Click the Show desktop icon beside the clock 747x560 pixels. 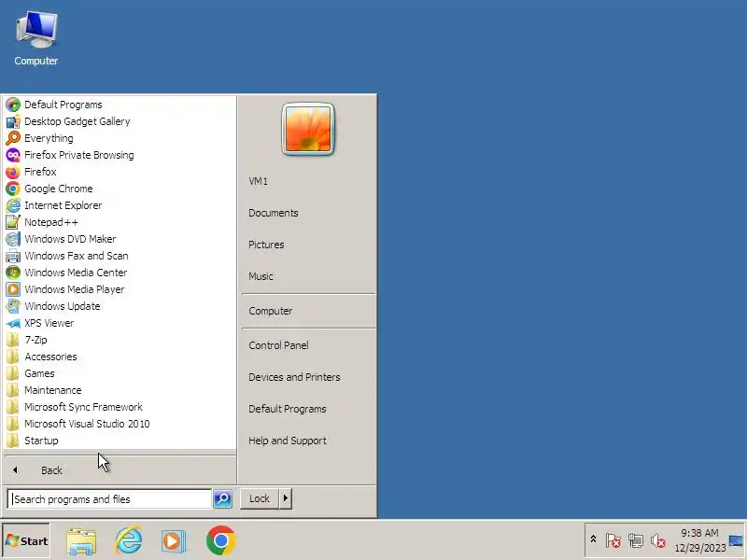point(736,540)
